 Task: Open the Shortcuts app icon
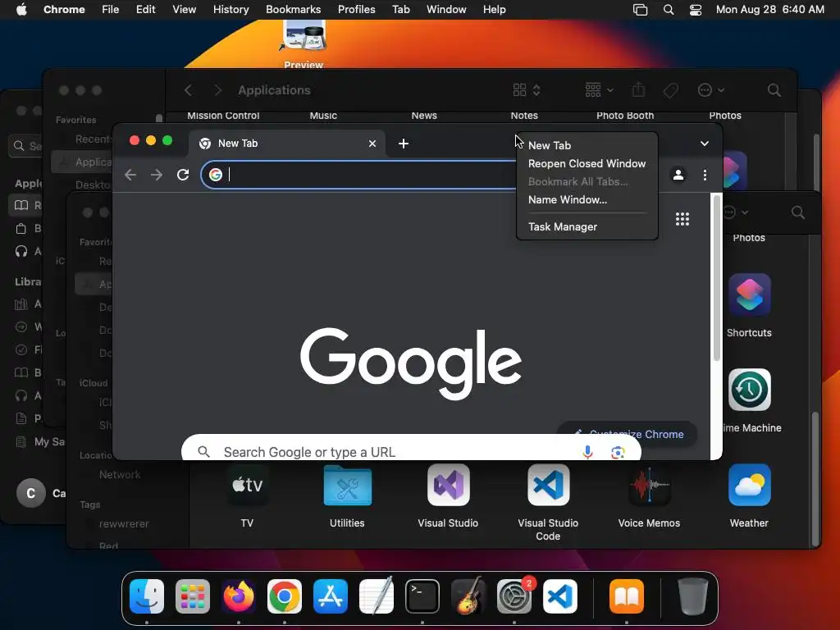(749, 294)
